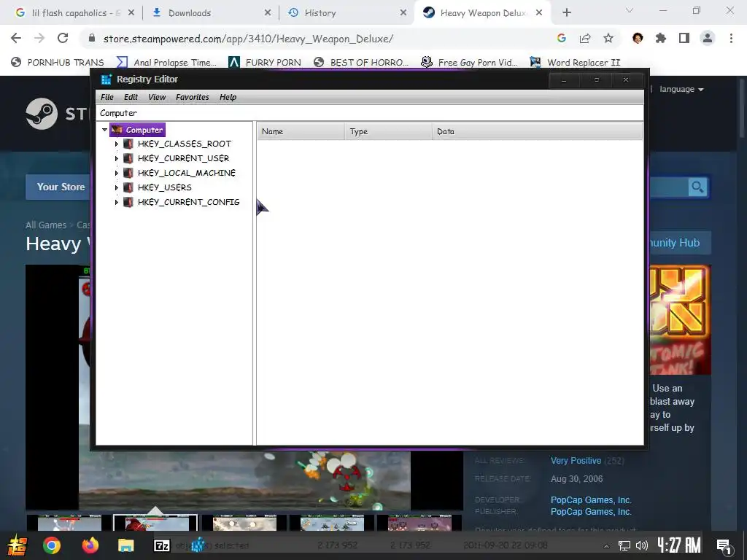This screenshot has width=747, height=560.
Task: Select the HKEY_CURRENT_USER tree item
Action: tap(183, 158)
